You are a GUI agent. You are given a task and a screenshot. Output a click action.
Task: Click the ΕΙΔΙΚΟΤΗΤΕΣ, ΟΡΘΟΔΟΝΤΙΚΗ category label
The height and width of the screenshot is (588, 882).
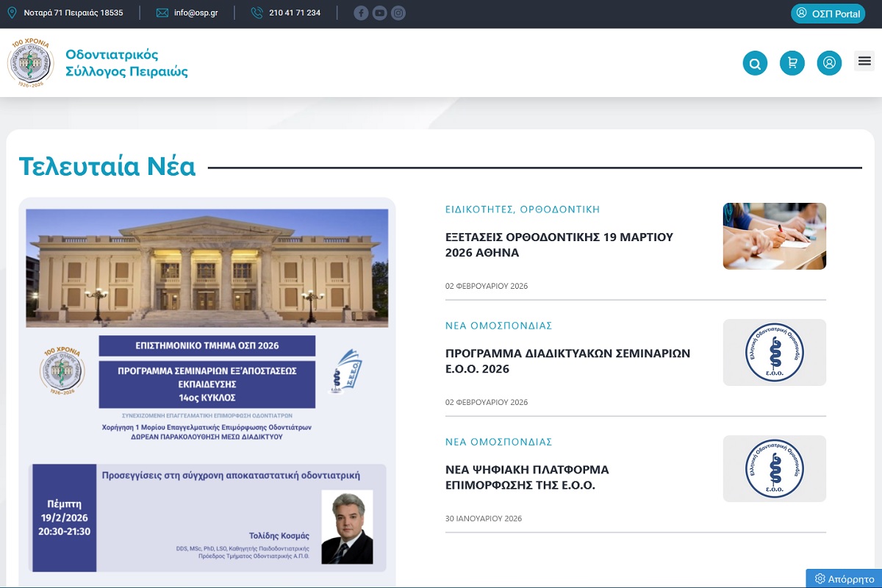(x=522, y=209)
